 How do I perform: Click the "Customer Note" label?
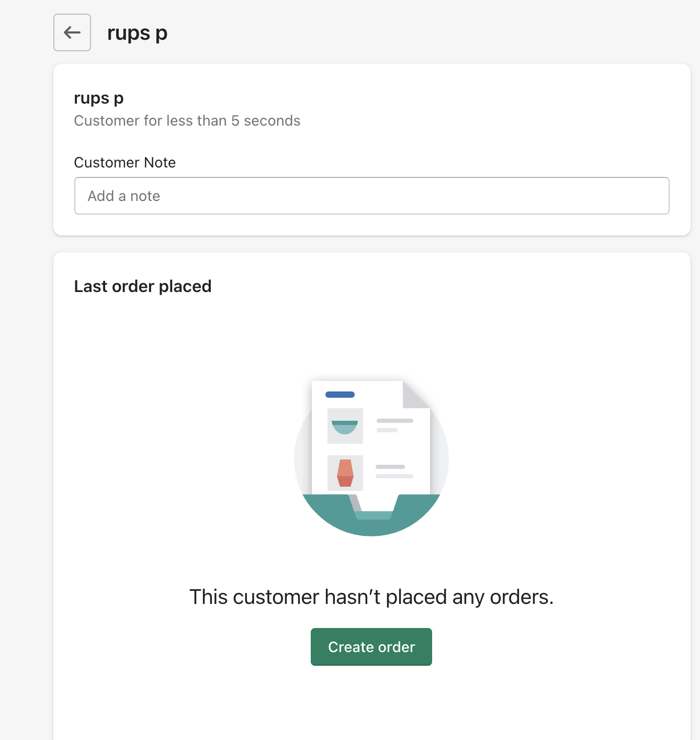pos(125,163)
